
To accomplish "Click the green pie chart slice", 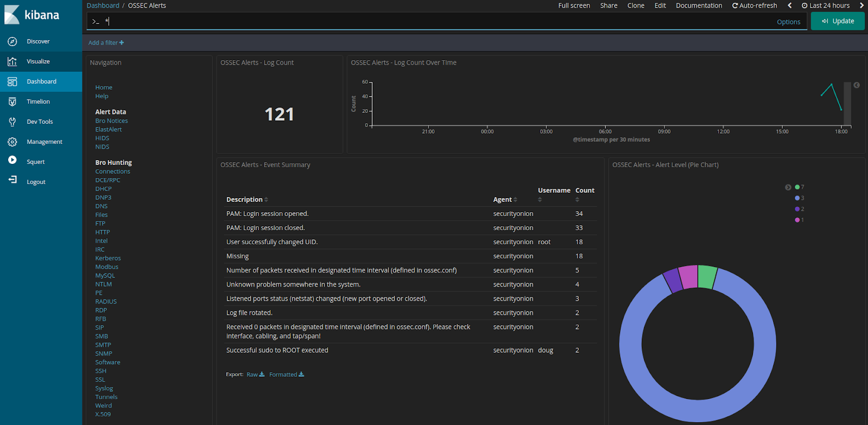I will [707, 276].
